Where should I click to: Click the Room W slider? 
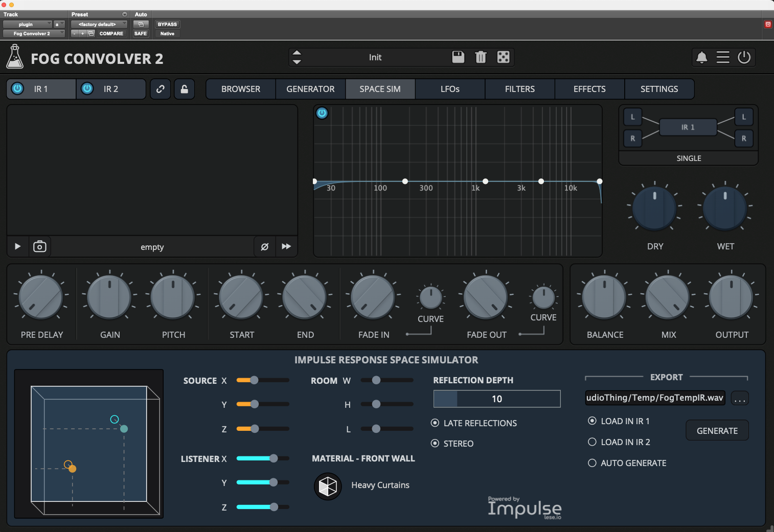click(x=387, y=380)
